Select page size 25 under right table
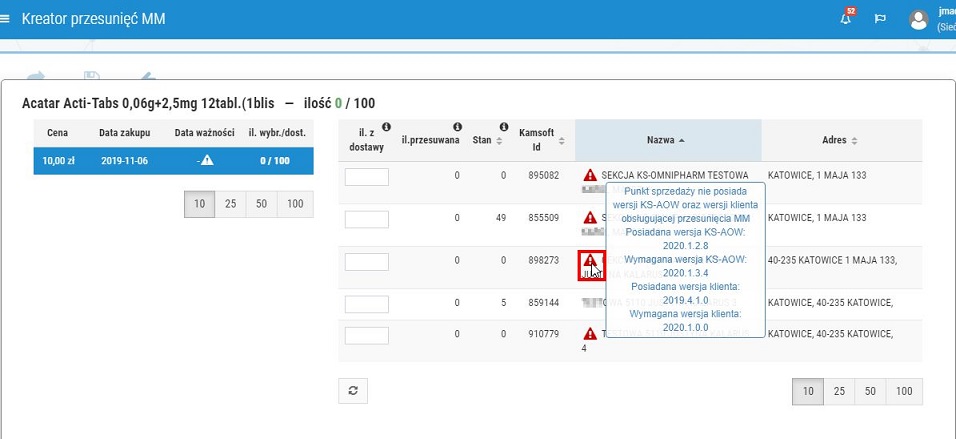 pyautogui.click(x=839, y=391)
